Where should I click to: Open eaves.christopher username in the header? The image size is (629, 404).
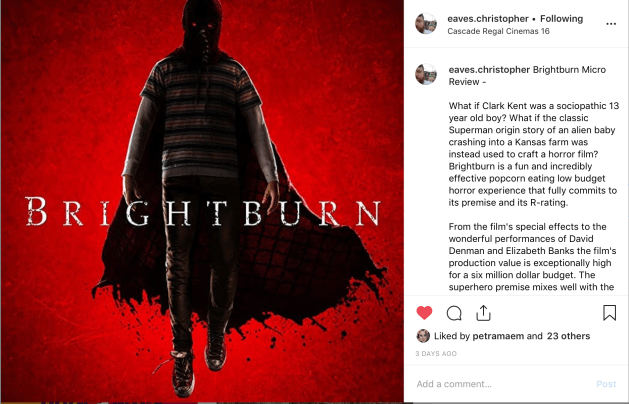pos(488,18)
